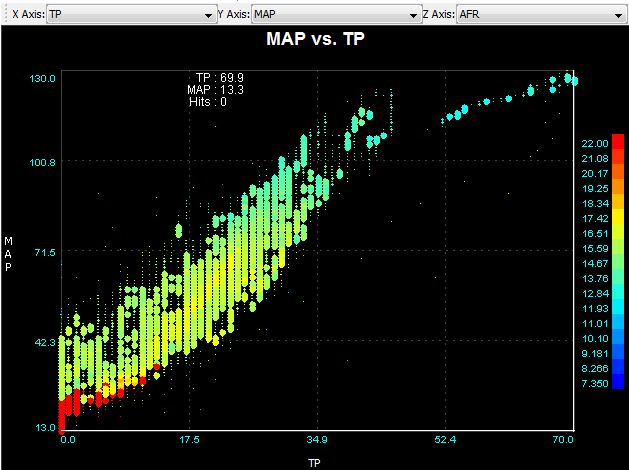This screenshot has width=629, height=470.
Task: Click the Y-axis label 13.0
Action: coord(45,427)
